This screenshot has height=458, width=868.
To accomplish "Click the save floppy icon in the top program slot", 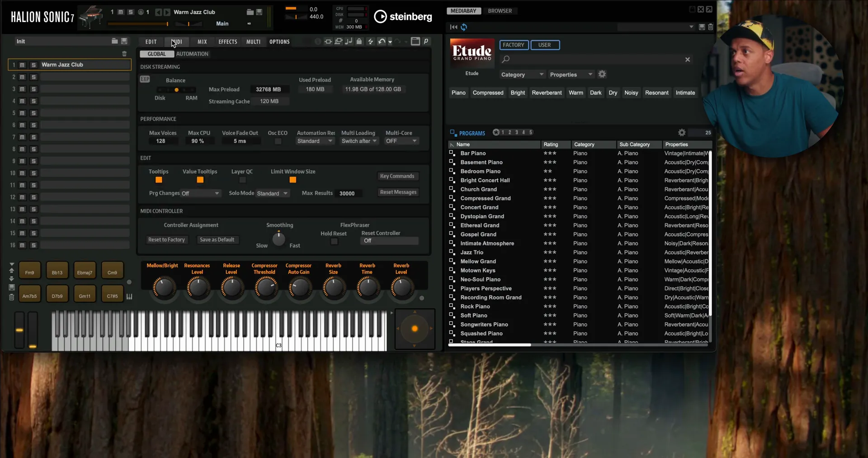I will tap(259, 12).
